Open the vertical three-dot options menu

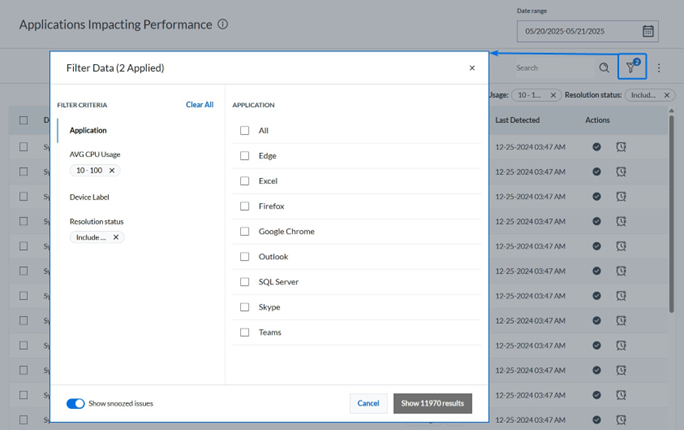(x=659, y=68)
